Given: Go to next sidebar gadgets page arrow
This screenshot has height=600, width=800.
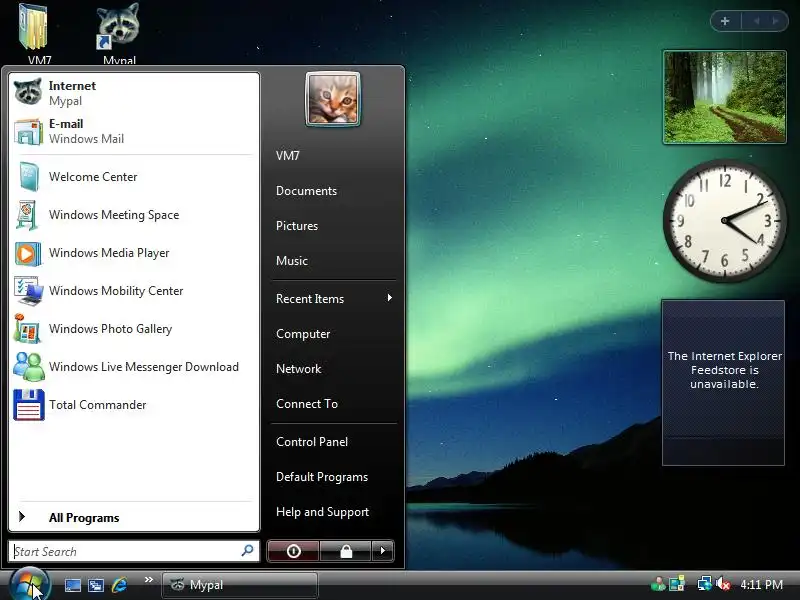Looking at the screenshot, I should pos(776,21).
